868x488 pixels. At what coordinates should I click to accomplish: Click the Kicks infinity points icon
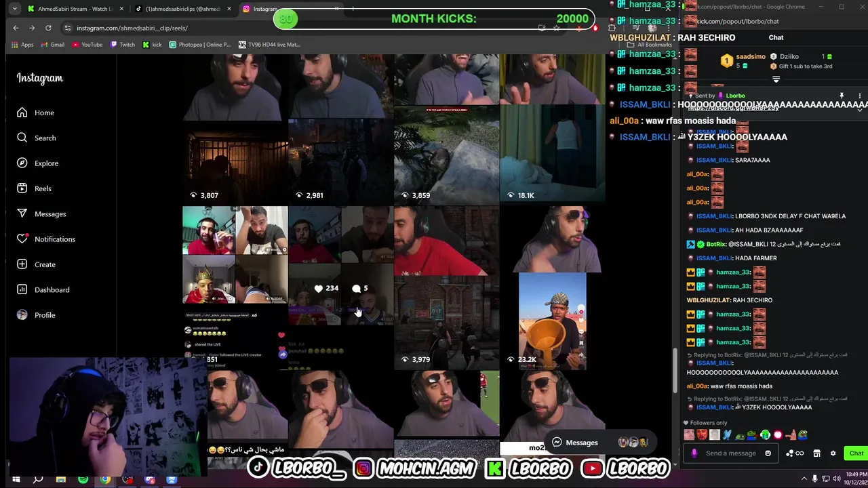(x=795, y=453)
